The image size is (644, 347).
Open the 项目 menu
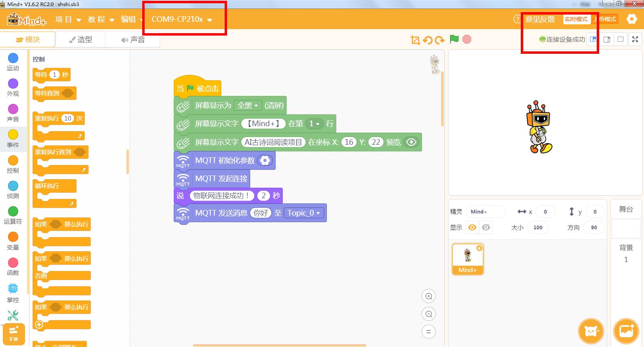click(68, 19)
